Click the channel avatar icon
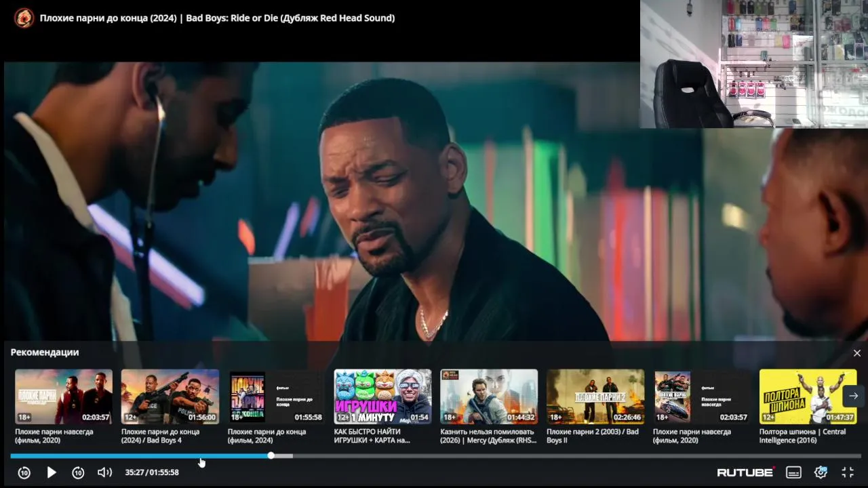Screen dimensions: 868x488 [24, 18]
